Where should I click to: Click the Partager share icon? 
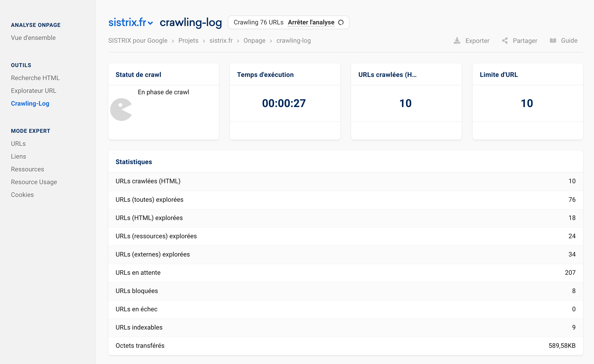[505, 41]
